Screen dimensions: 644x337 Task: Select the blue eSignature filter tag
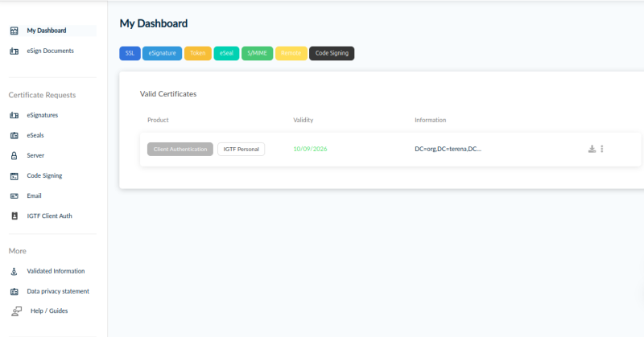tap(162, 53)
